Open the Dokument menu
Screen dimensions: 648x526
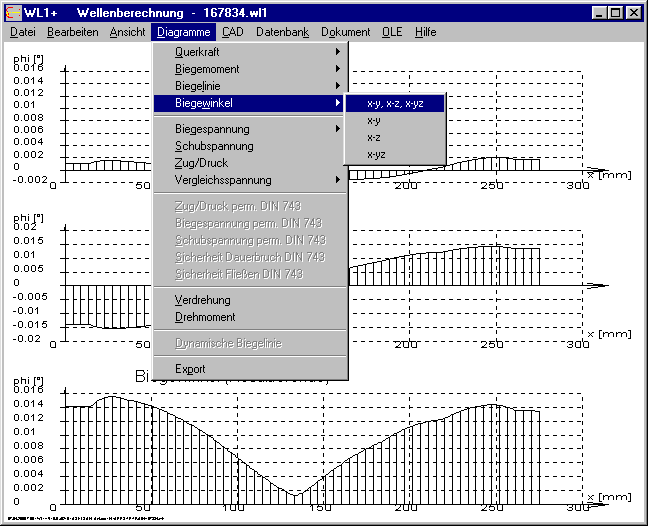(346, 32)
